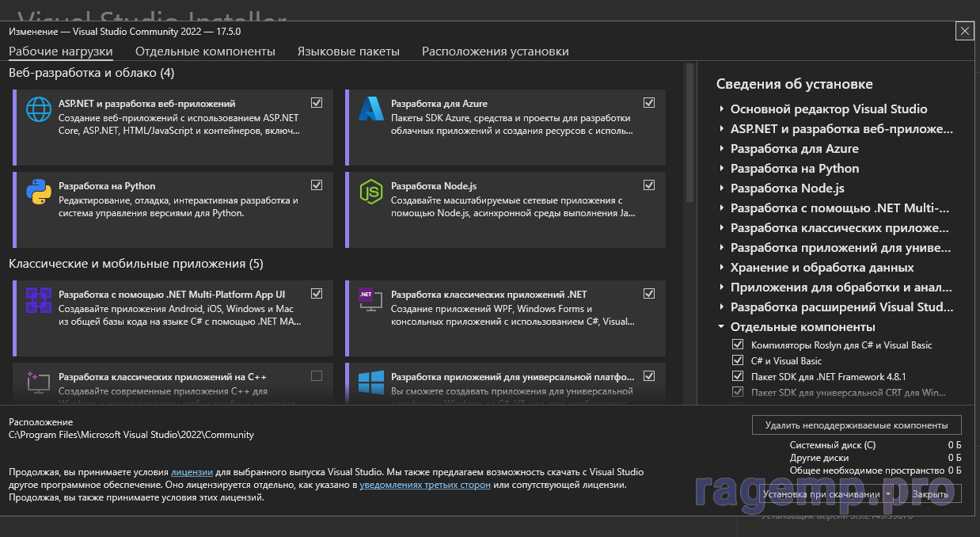Expand Разработка на Python details
Screen dimensions: 980x537
coord(721,168)
